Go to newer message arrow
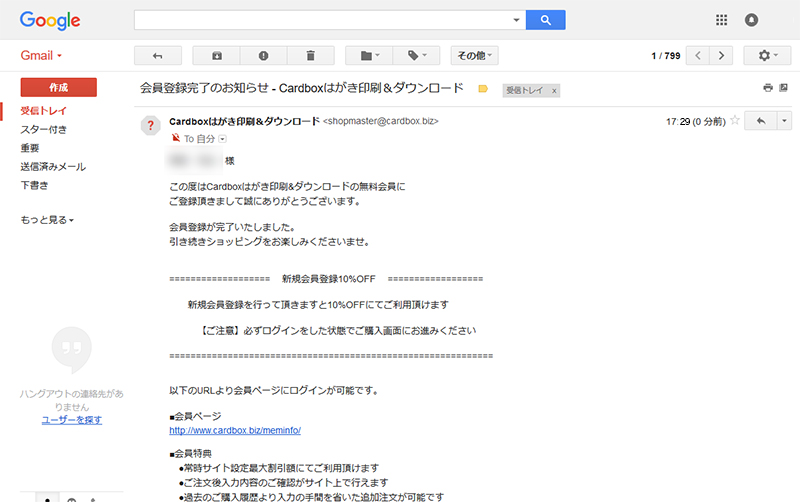The height and width of the screenshot is (502, 800). click(697, 56)
